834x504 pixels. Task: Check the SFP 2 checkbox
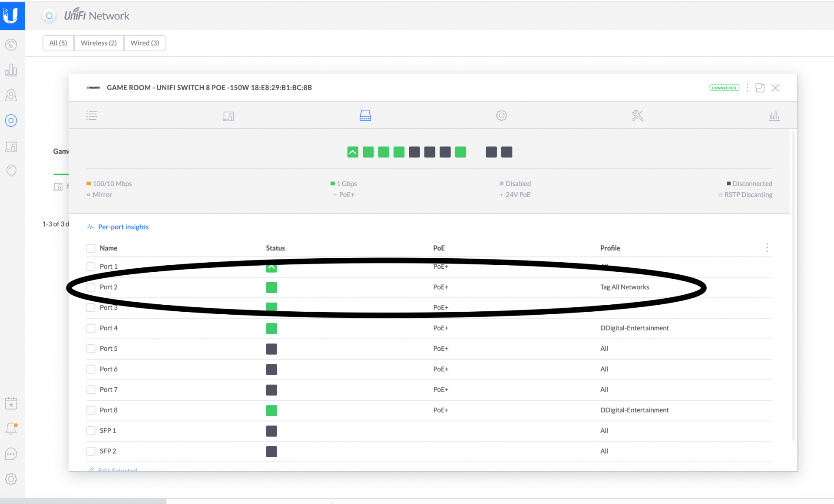(x=91, y=451)
